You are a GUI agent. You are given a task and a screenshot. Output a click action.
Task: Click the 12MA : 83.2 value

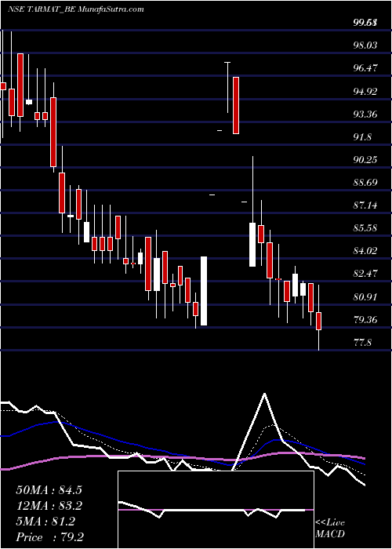coord(49,506)
